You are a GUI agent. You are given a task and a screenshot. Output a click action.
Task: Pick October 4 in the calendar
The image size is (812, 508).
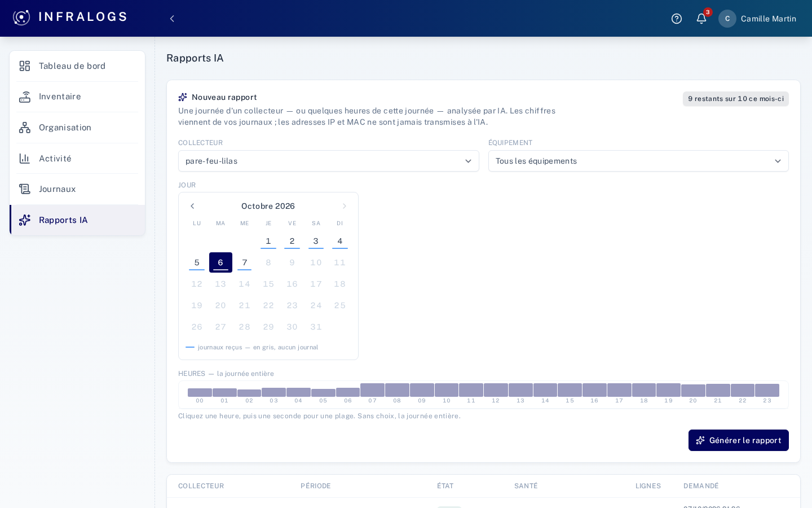click(340, 241)
